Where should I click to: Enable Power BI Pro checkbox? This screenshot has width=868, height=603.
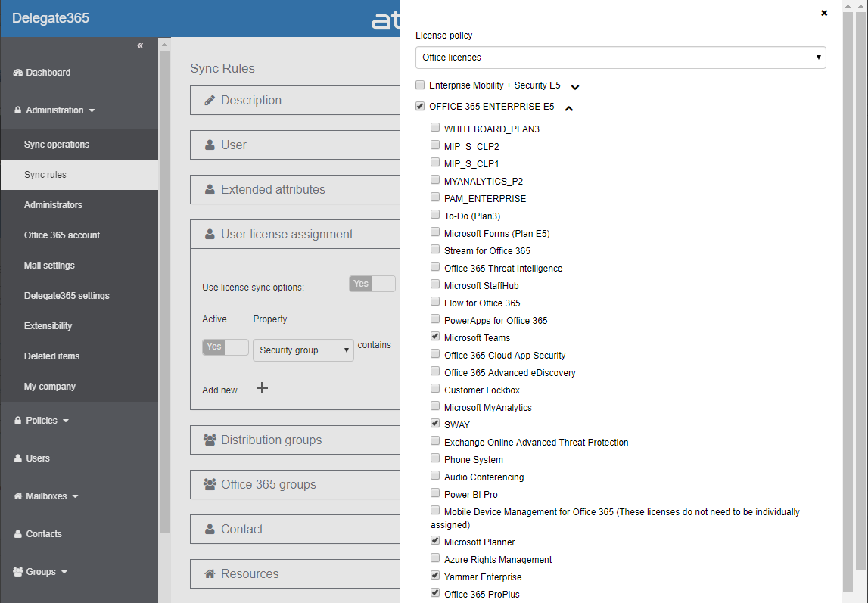point(435,493)
